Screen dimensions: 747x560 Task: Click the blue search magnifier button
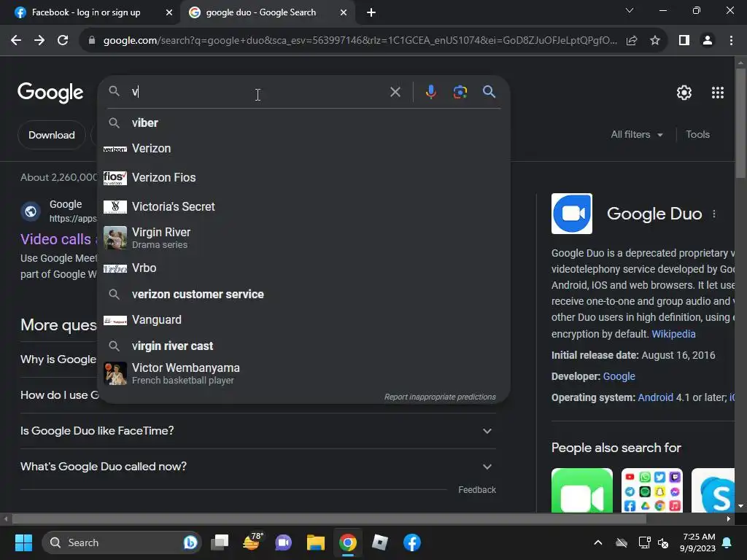(489, 92)
